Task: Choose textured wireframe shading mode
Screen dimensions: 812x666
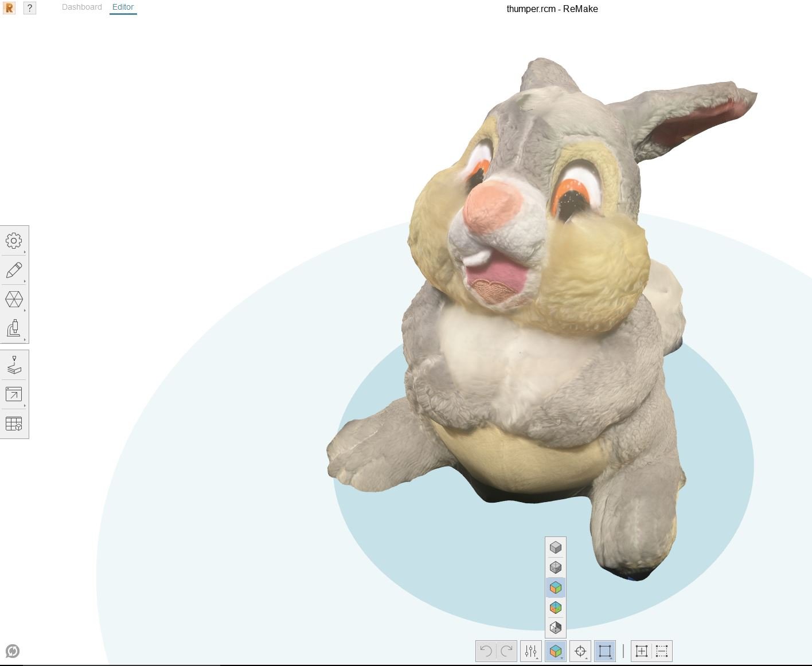Action: point(555,608)
